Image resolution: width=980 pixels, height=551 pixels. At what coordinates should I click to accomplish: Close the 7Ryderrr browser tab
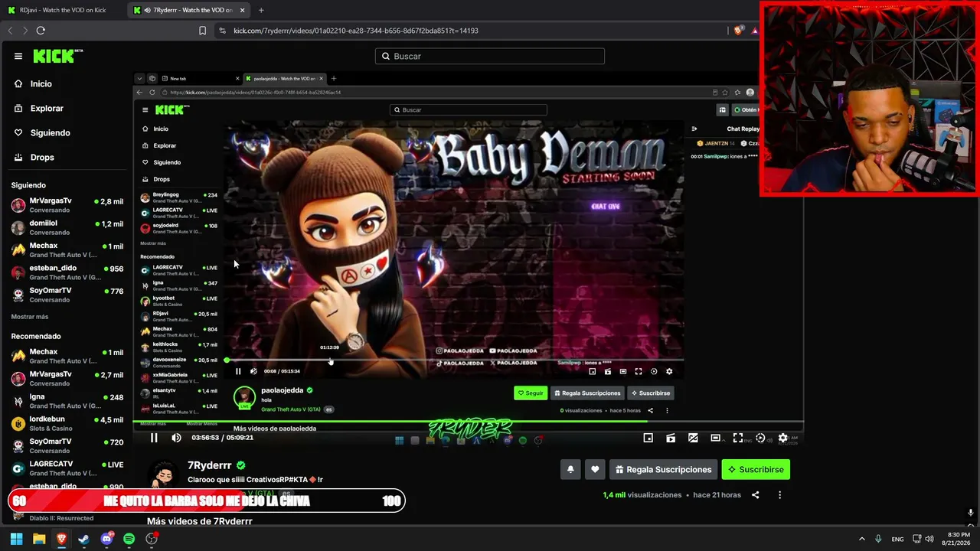(243, 10)
